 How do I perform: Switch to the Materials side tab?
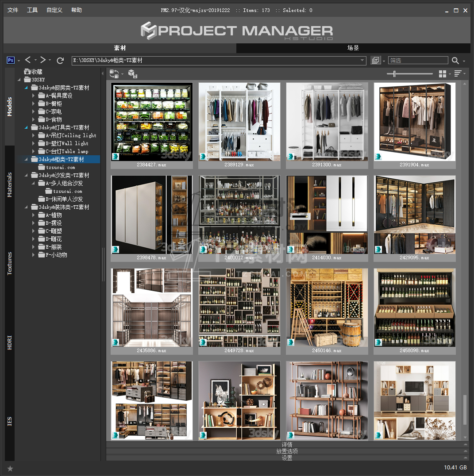point(10,185)
